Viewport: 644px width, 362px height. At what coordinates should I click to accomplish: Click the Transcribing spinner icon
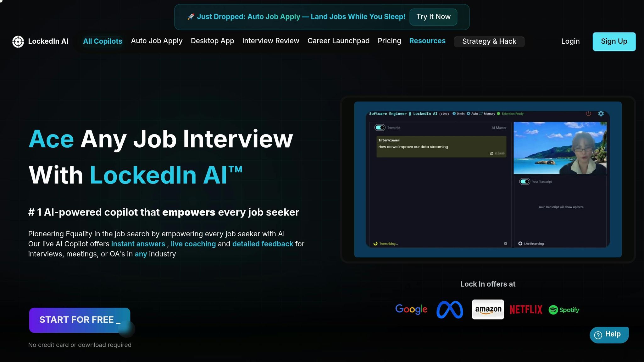coord(375,244)
